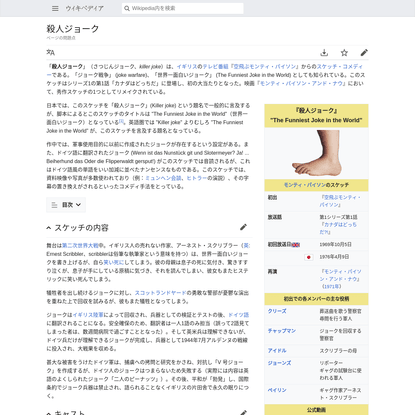Open ページの問題点 page issues link
The height and width of the screenshot is (415, 415).
click(x=61, y=38)
